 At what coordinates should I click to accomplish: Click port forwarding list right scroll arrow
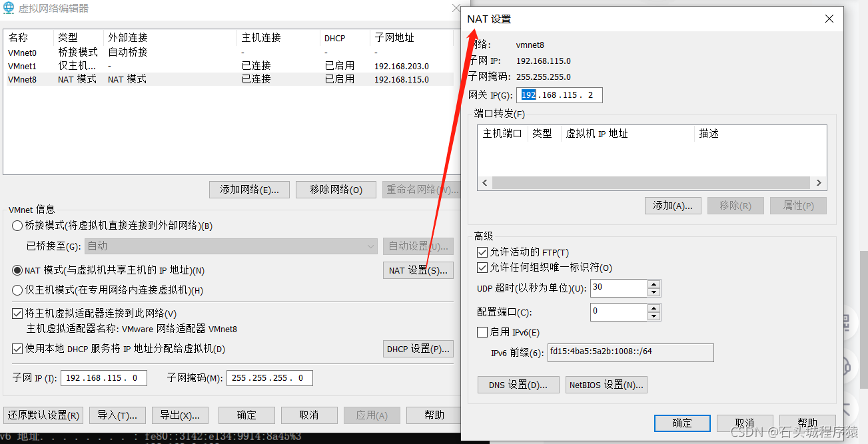pyautogui.click(x=819, y=183)
